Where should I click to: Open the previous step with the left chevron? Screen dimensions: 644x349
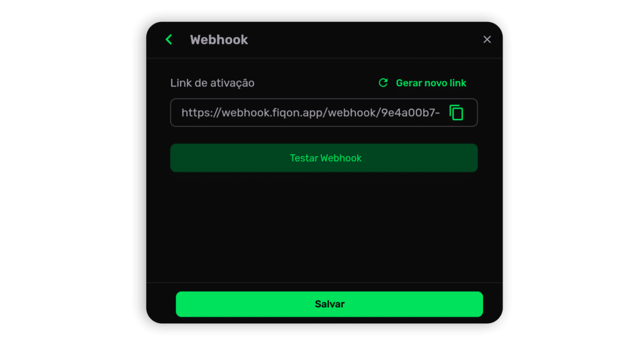coord(169,40)
